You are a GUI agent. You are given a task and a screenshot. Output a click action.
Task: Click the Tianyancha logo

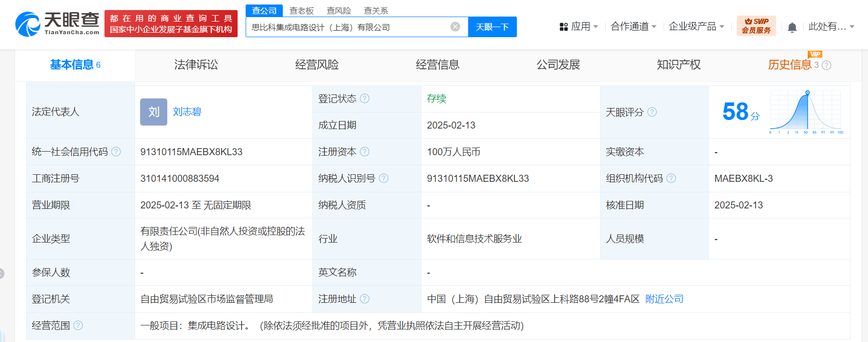click(57, 24)
